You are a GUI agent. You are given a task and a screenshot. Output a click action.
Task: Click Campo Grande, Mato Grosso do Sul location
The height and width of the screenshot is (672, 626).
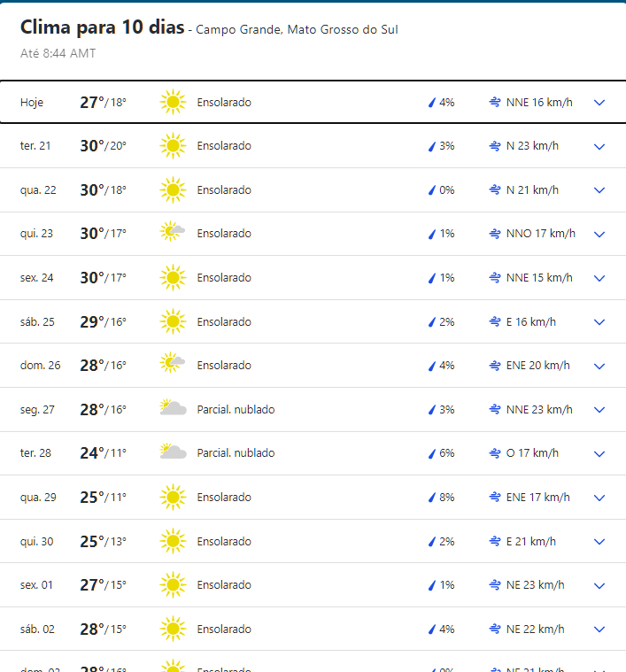(x=297, y=30)
